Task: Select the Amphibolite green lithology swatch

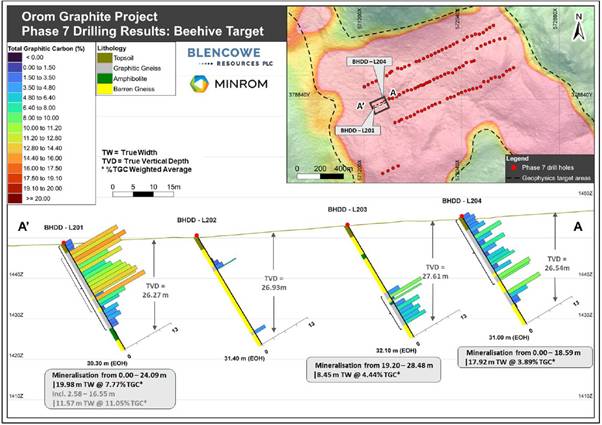Action: point(103,77)
